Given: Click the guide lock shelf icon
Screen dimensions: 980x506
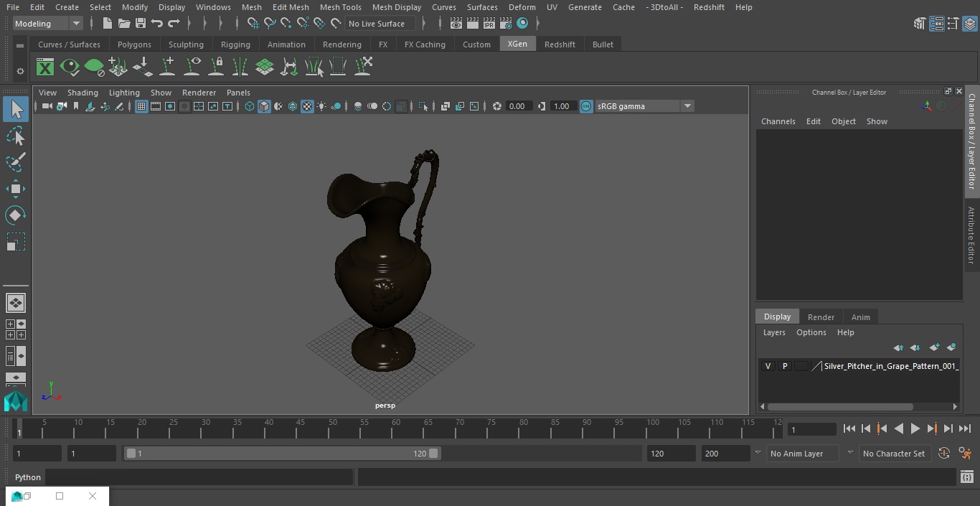Looking at the screenshot, I should pos(216,67).
